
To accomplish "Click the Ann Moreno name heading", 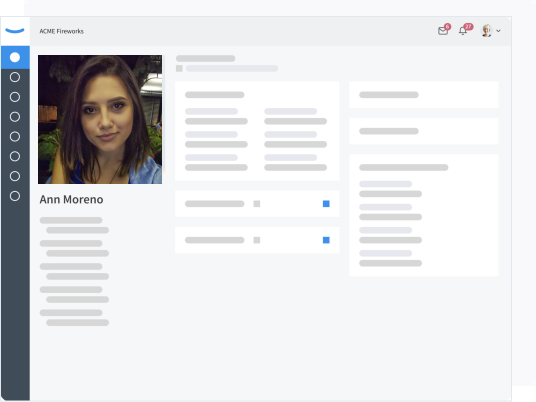I will click(x=71, y=199).
